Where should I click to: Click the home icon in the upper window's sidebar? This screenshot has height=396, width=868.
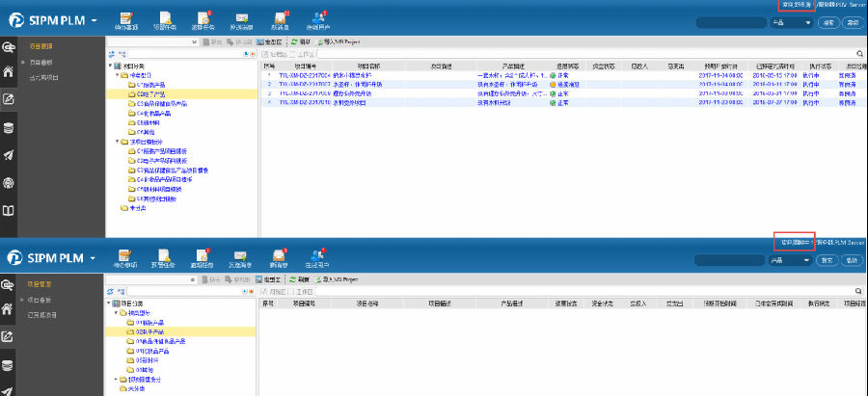tap(9, 71)
